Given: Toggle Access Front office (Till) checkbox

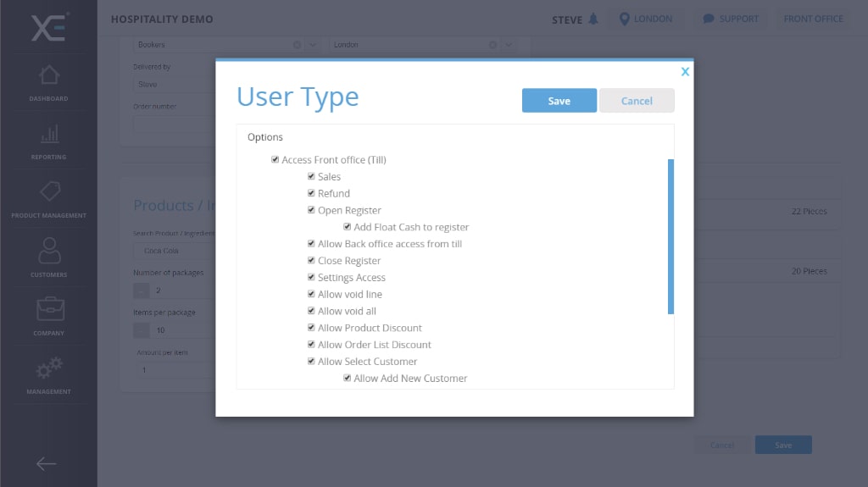Looking at the screenshot, I should (275, 159).
